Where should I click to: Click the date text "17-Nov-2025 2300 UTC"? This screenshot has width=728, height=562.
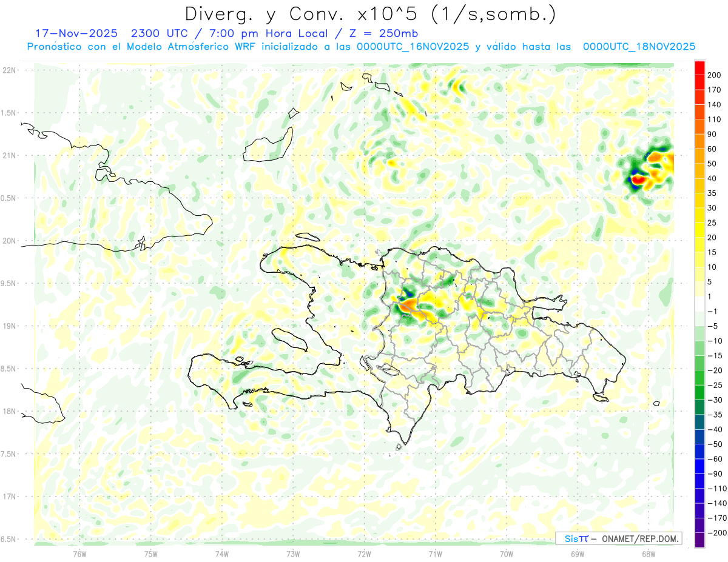[112, 33]
